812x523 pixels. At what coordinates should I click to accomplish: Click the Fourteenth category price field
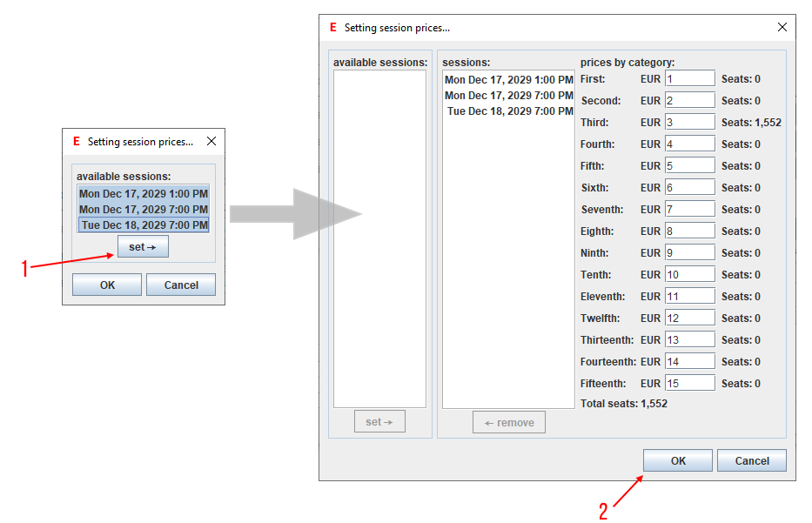coord(690,361)
